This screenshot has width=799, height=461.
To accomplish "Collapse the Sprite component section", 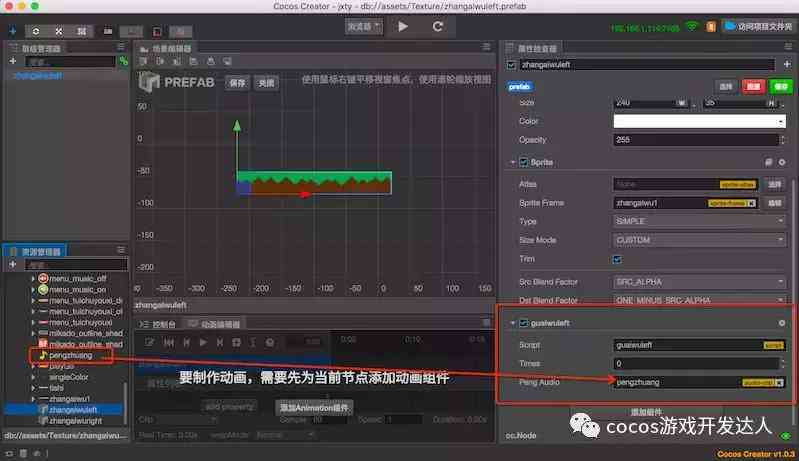I will (x=513, y=162).
